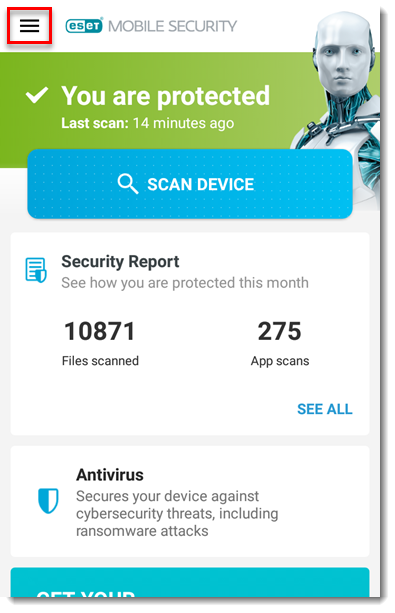Tap the magnifier icon in Scan Device
Screen dimensions: 395x613
[127, 184]
